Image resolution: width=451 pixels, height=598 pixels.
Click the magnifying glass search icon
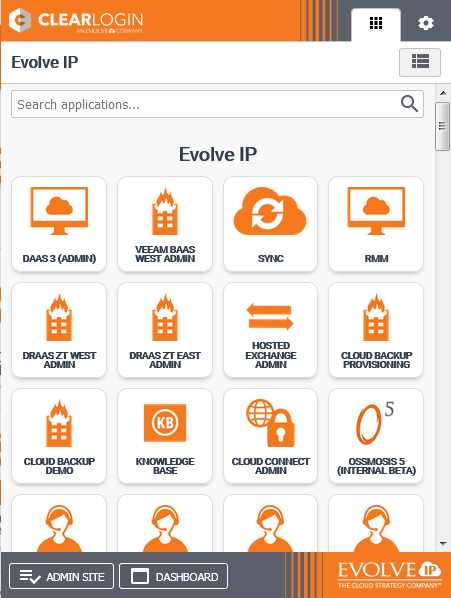coord(409,104)
